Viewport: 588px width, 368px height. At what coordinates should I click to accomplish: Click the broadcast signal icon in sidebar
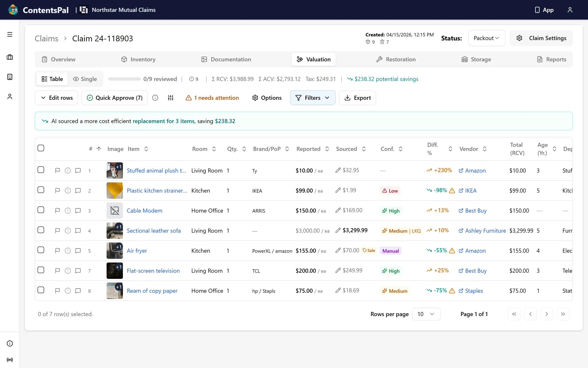click(x=10, y=360)
